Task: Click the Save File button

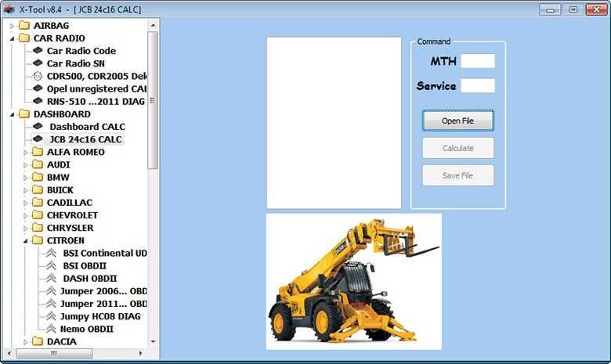Action: (x=458, y=175)
